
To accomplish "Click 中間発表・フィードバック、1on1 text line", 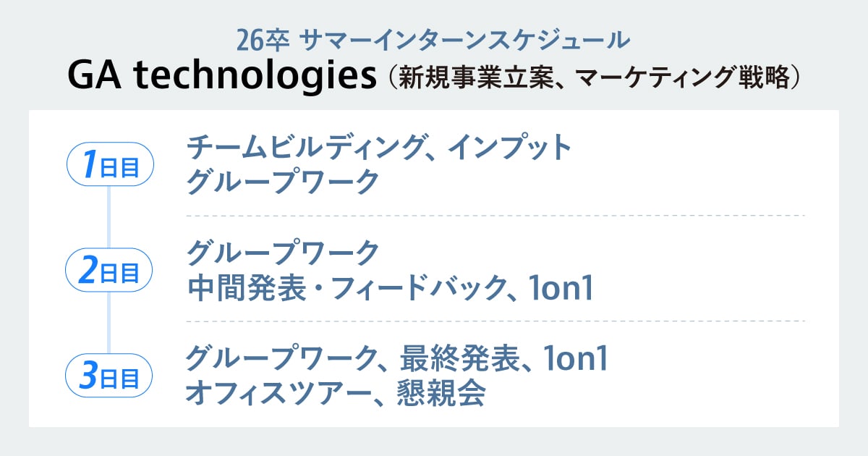I will pos(390,288).
